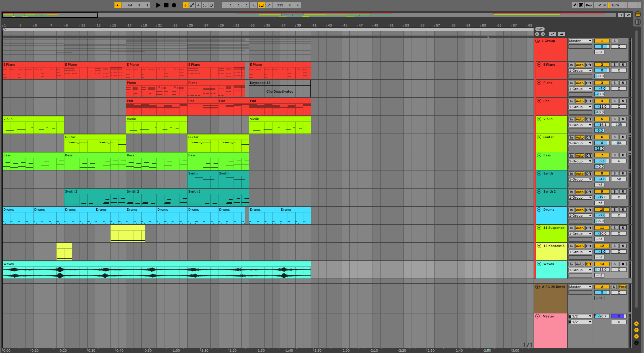Click Violin track volume slider -16.1
The image size is (644, 353).
click(x=602, y=125)
